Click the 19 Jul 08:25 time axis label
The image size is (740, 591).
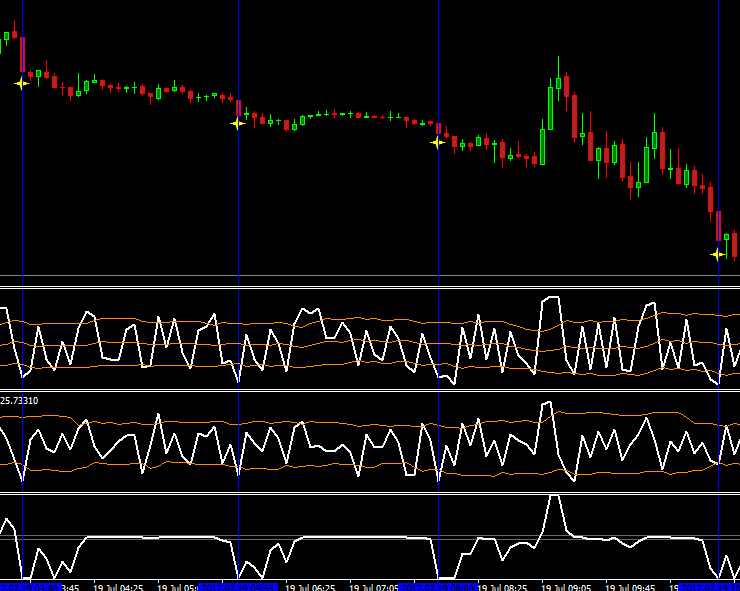click(x=503, y=588)
